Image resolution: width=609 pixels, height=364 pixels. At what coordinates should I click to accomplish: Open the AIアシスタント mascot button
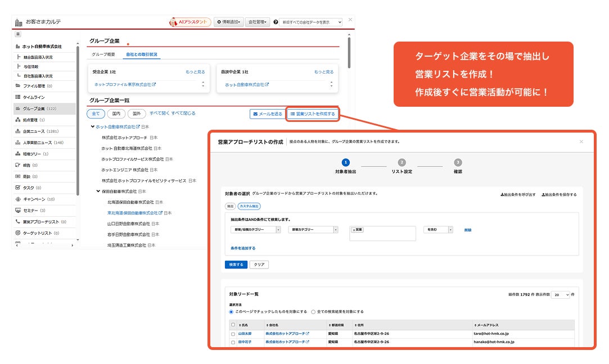[190, 22]
